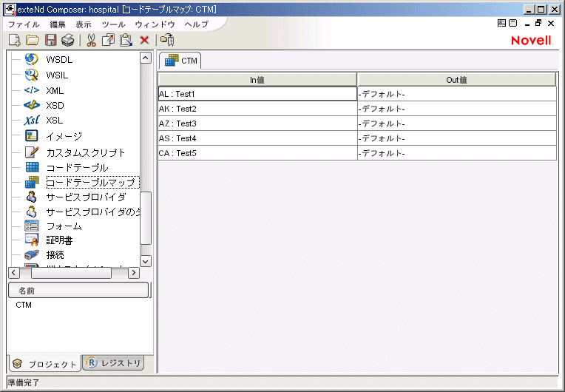Screen dimensions: 565x392
Task: Open the ウィンドウ menu
Action: pyautogui.click(x=155, y=24)
